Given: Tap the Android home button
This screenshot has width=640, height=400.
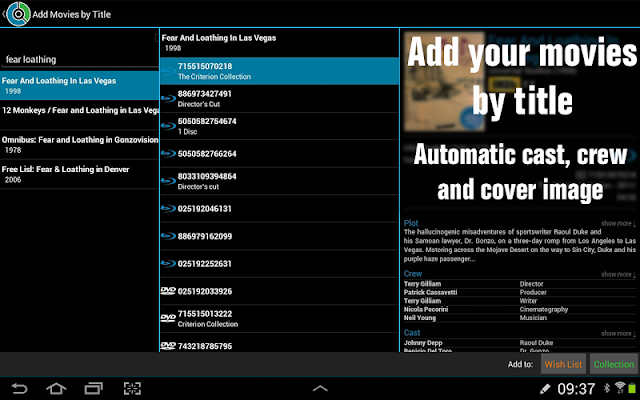Looking at the screenshot, I should pos(56,388).
